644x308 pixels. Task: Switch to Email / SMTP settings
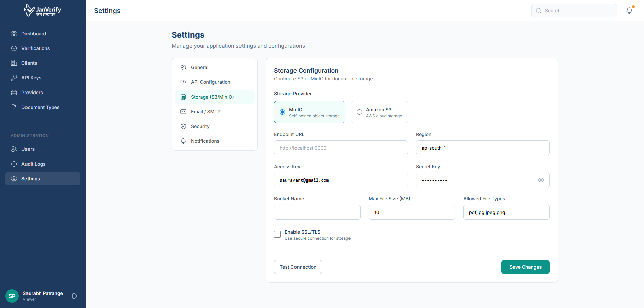coord(205,112)
